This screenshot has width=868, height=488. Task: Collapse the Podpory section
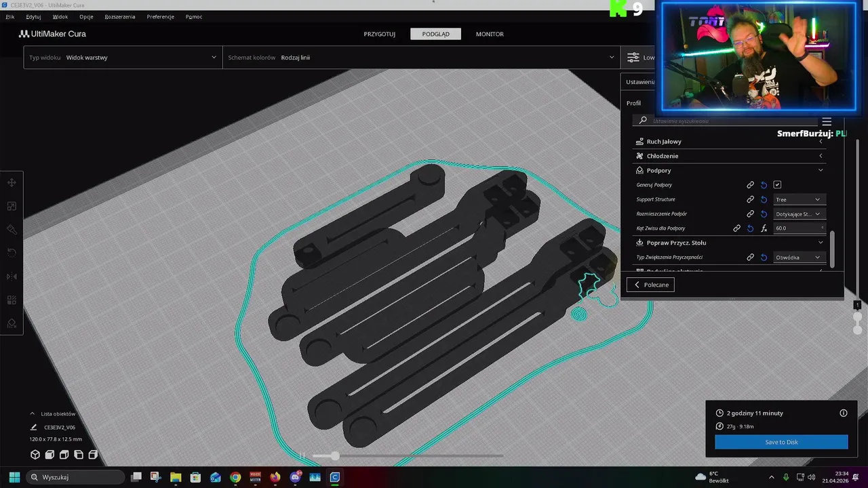click(x=730, y=171)
